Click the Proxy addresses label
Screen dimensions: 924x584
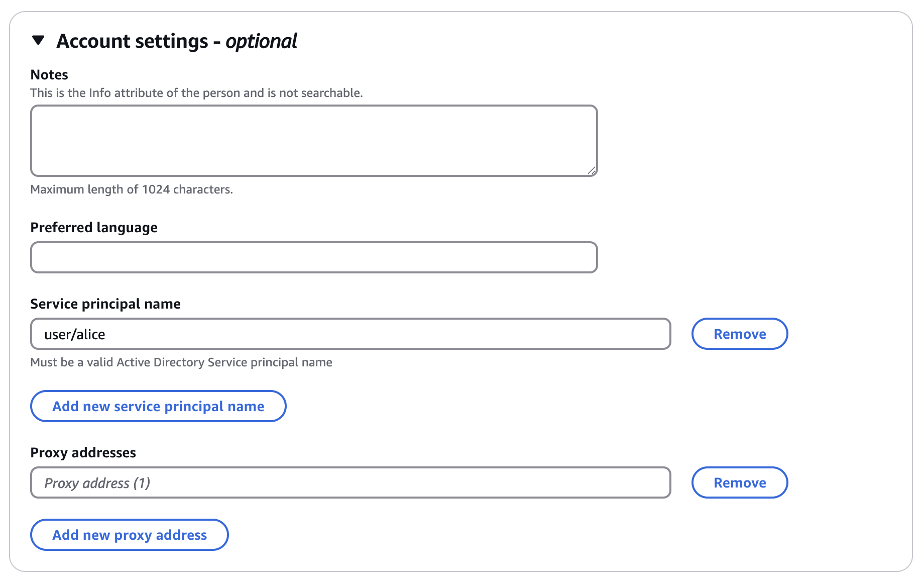83,452
